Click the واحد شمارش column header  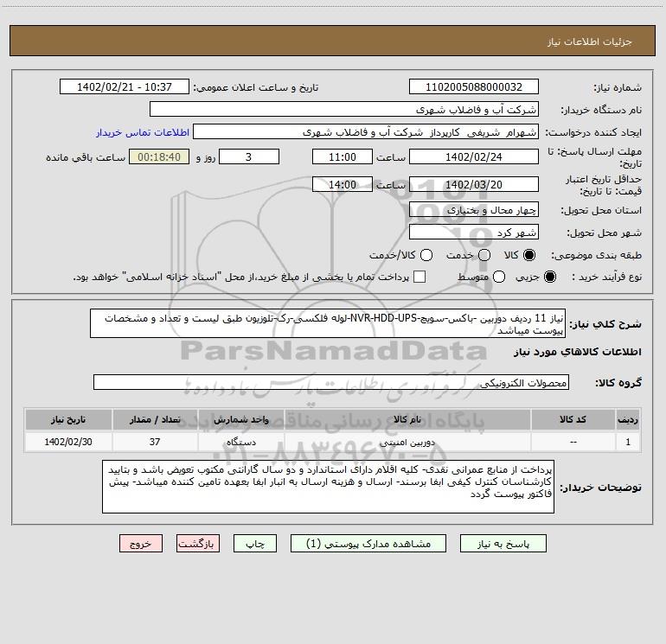[240, 419]
